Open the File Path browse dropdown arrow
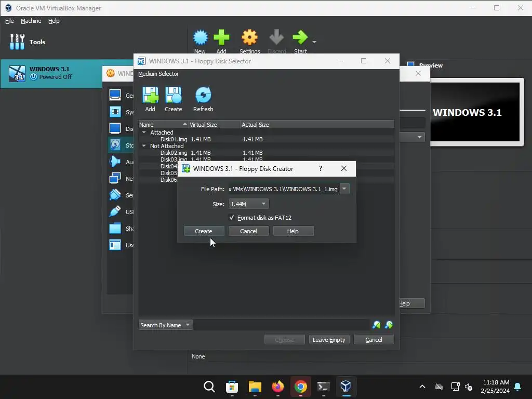Viewport: 532px width, 399px height. click(x=344, y=189)
